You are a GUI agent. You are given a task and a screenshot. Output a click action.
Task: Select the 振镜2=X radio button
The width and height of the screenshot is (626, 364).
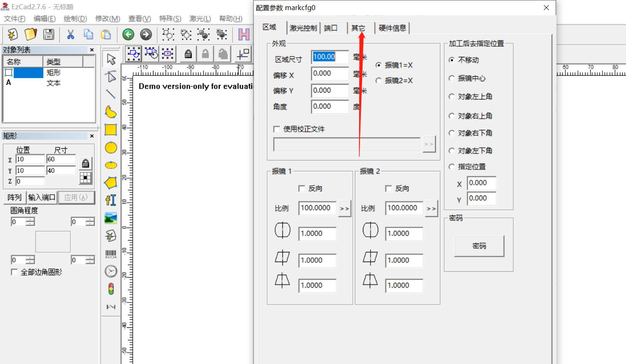pyautogui.click(x=379, y=80)
